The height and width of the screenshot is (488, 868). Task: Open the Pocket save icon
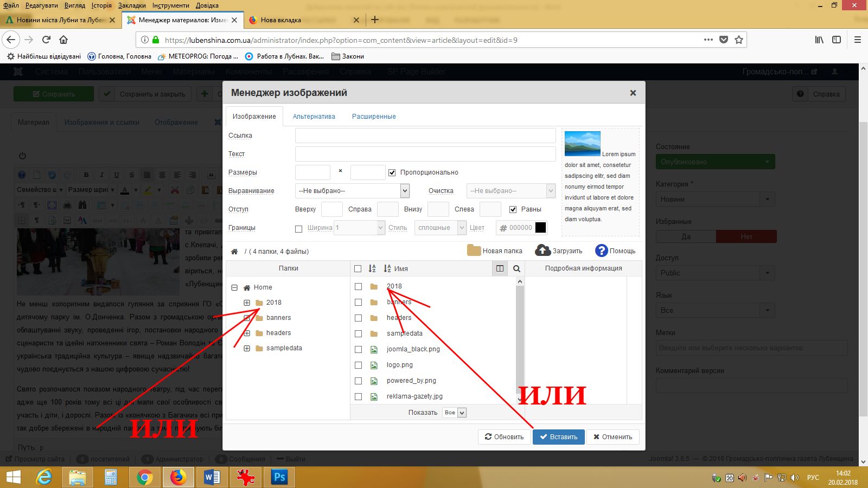click(x=724, y=40)
